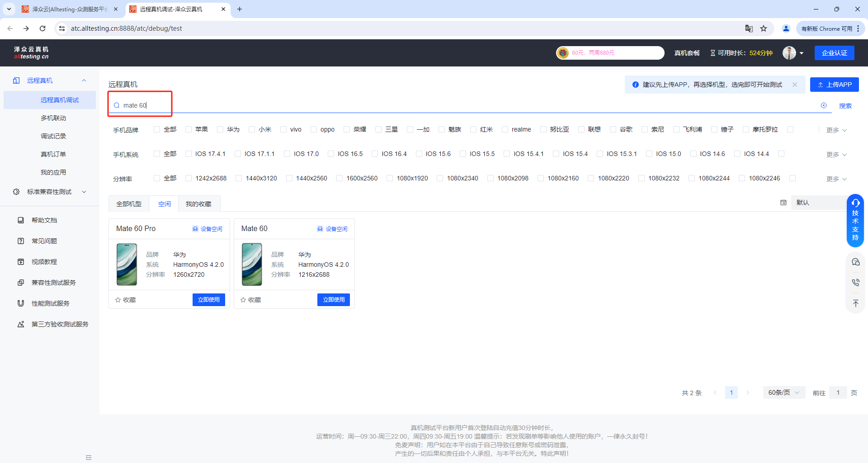Expand the 标准兼容性测试 sidebar menu

(x=50, y=192)
